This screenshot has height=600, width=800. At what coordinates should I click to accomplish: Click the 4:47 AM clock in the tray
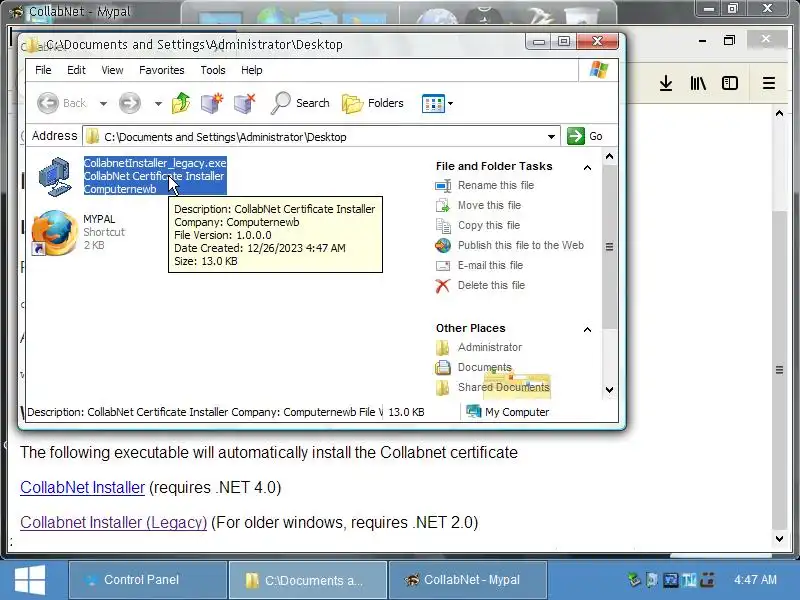pos(755,580)
